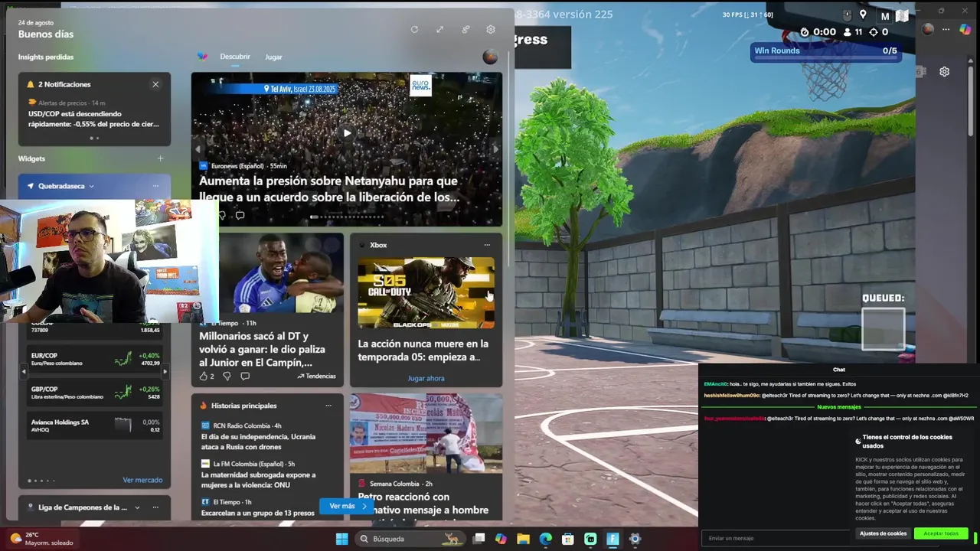Open Microsoft Edge from the taskbar

tap(545, 539)
